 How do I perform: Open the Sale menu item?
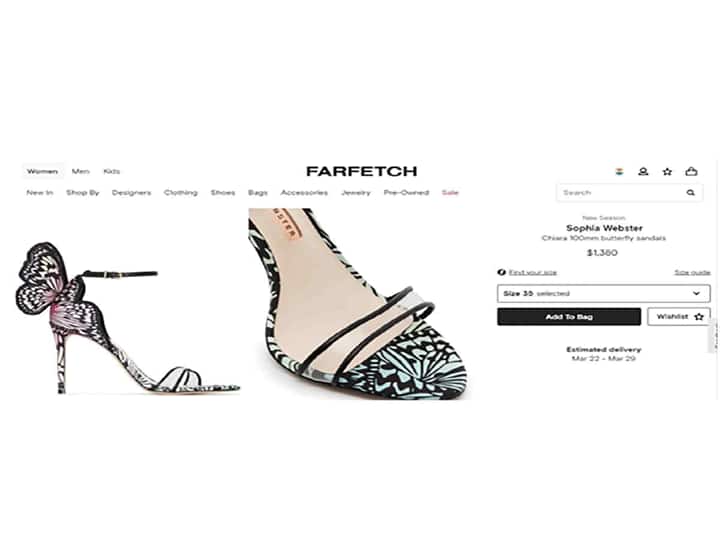(450, 192)
